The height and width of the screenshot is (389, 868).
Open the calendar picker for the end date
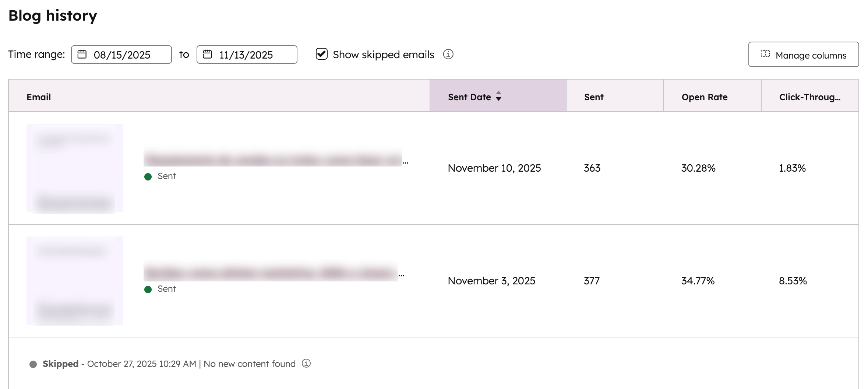point(207,54)
